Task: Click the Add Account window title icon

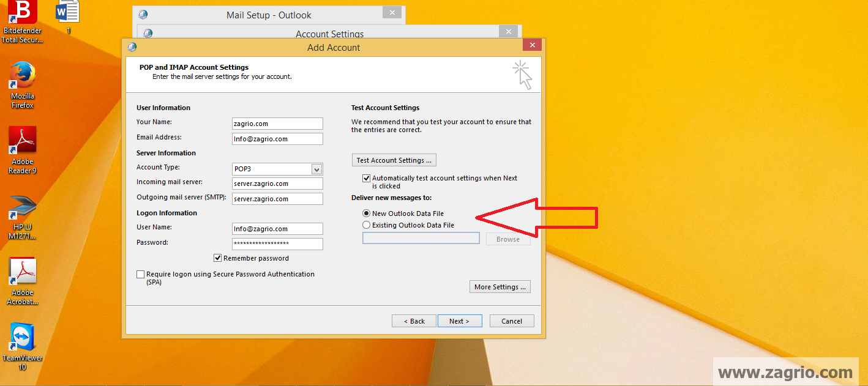Action: 132,47
